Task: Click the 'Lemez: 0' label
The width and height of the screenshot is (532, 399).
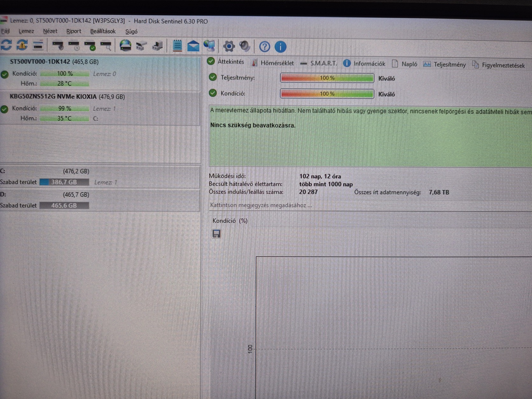Action: pyautogui.click(x=105, y=74)
